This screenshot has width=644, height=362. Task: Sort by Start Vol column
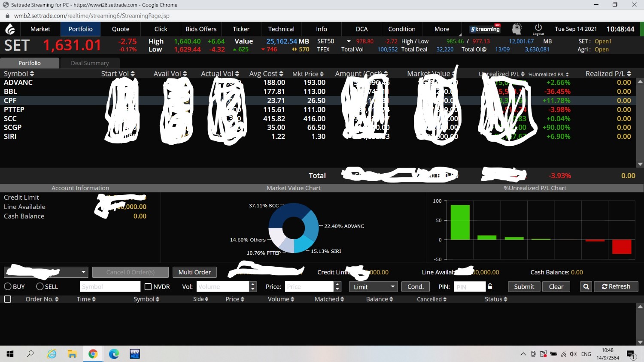[x=118, y=74]
